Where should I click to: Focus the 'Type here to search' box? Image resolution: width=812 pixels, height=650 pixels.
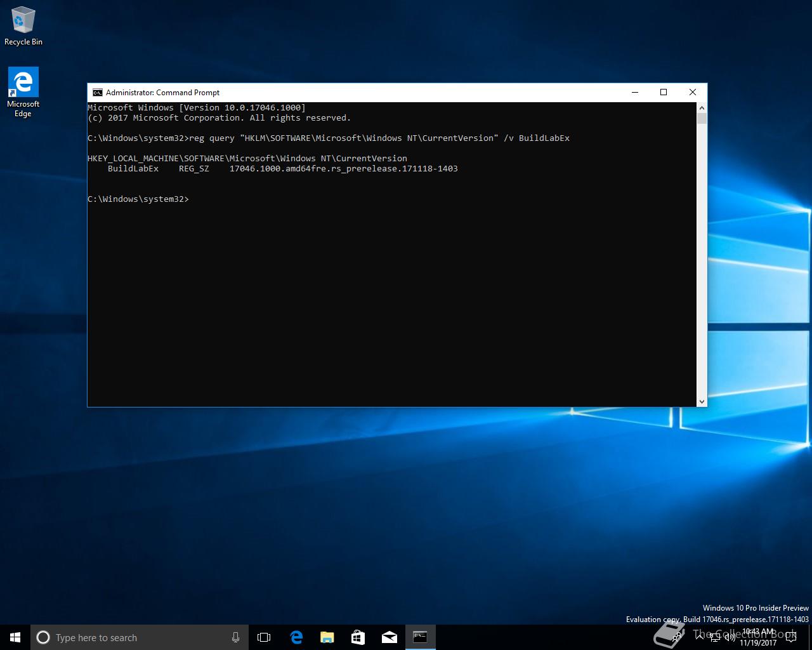140,637
